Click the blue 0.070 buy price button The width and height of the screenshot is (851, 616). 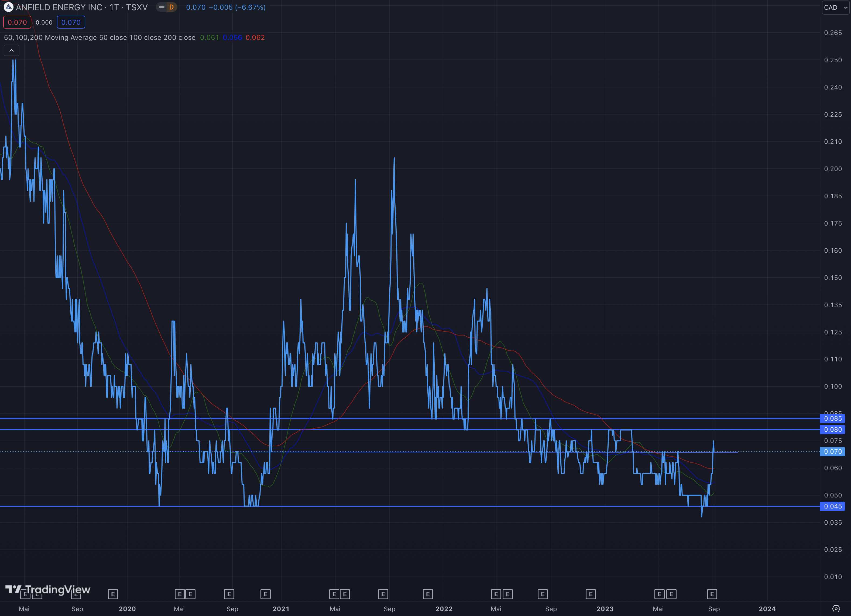tap(71, 22)
